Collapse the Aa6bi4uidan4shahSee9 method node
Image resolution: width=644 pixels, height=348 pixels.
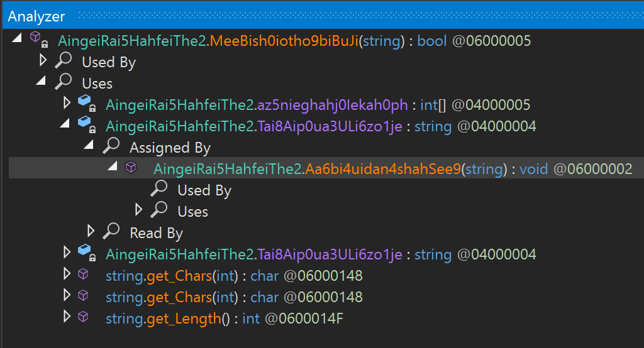114,168
